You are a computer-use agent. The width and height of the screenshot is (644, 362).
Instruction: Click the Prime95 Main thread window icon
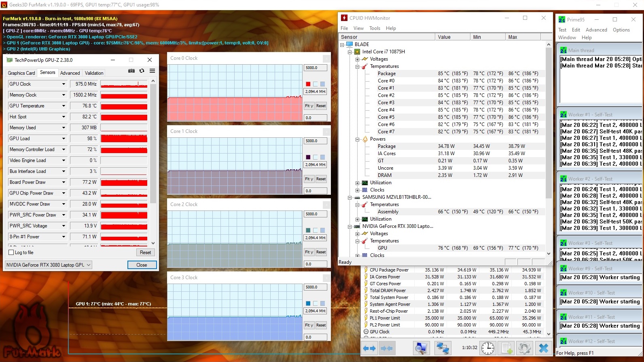[563, 51]
